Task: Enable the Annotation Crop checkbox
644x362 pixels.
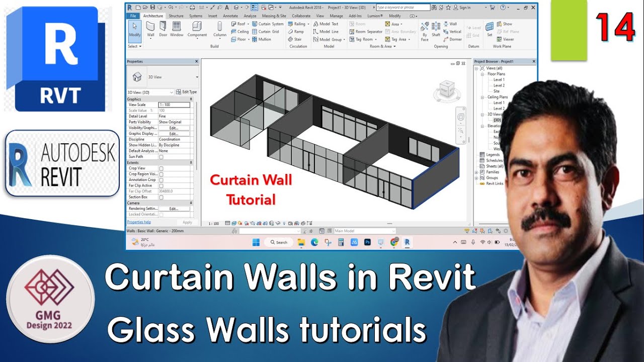Action: 161,180
